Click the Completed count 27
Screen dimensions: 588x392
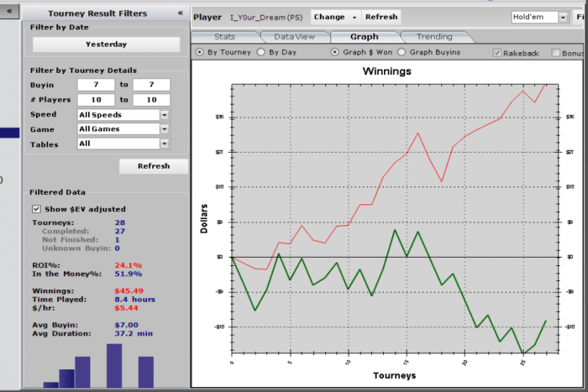coord(120,231)
